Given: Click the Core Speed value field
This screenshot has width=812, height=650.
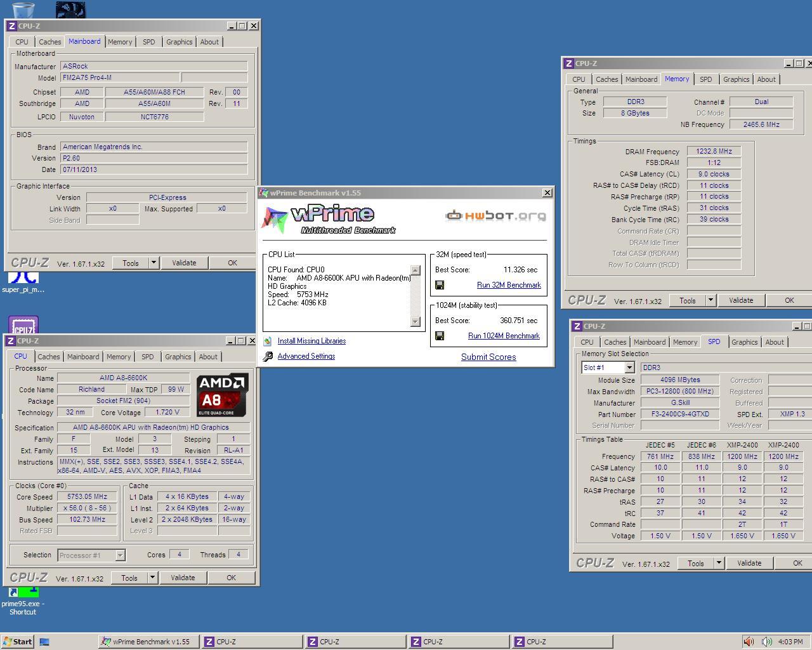Looking at the screenshot, I should (x=87, y=497).
